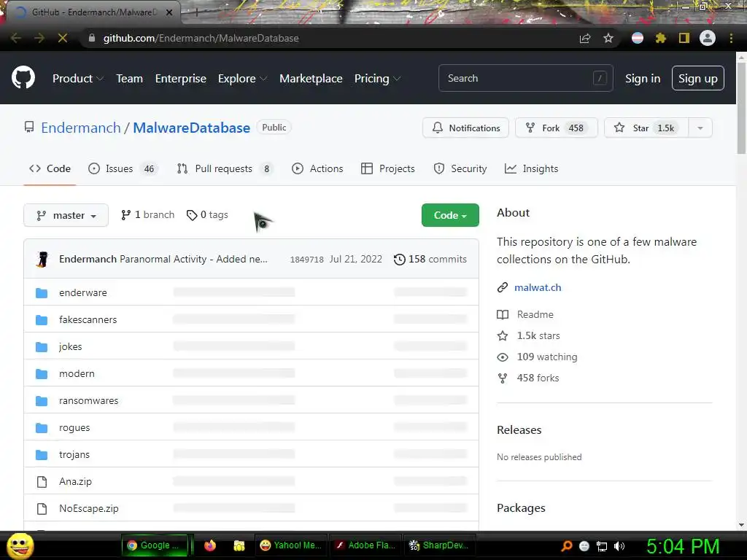Image resolution: width=747 pixels, height=560 pixels.
Task: Switch to the Pull requests tab
Action: (225, 168)
